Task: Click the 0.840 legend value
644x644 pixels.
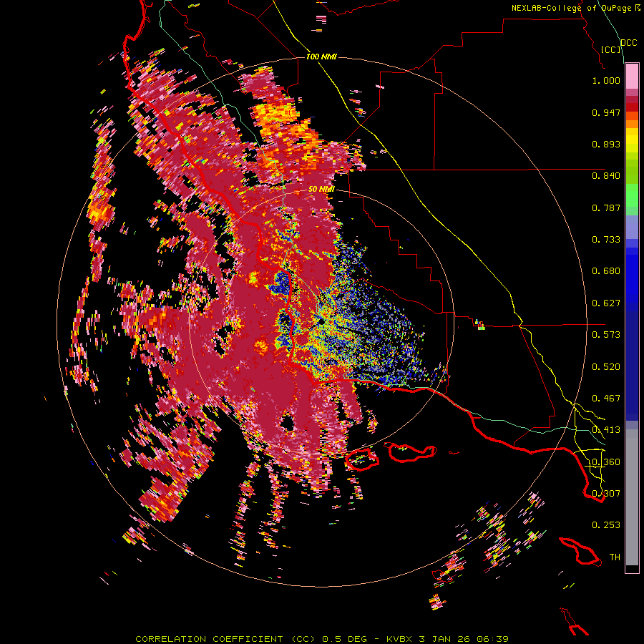Action: pyautogui.click(x=606, y=176)
